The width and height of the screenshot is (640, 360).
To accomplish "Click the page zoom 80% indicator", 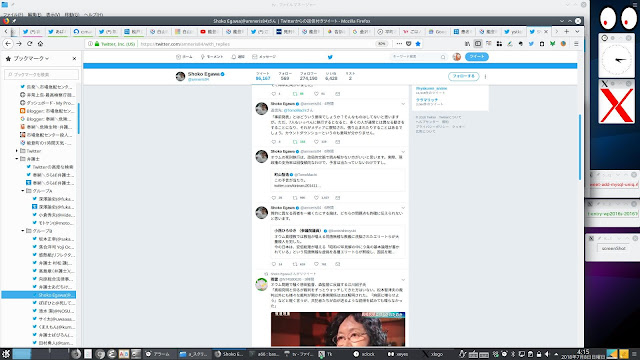I will click(382, 44).
